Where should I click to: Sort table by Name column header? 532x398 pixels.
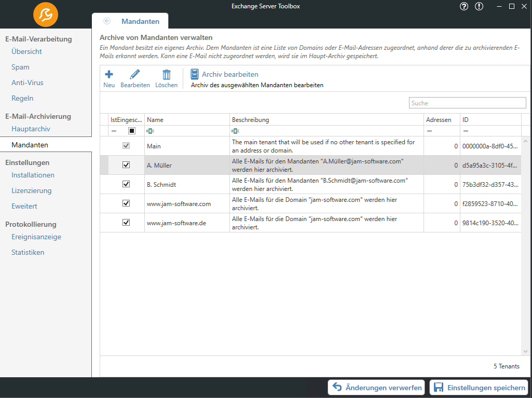[x=187, y=120]
